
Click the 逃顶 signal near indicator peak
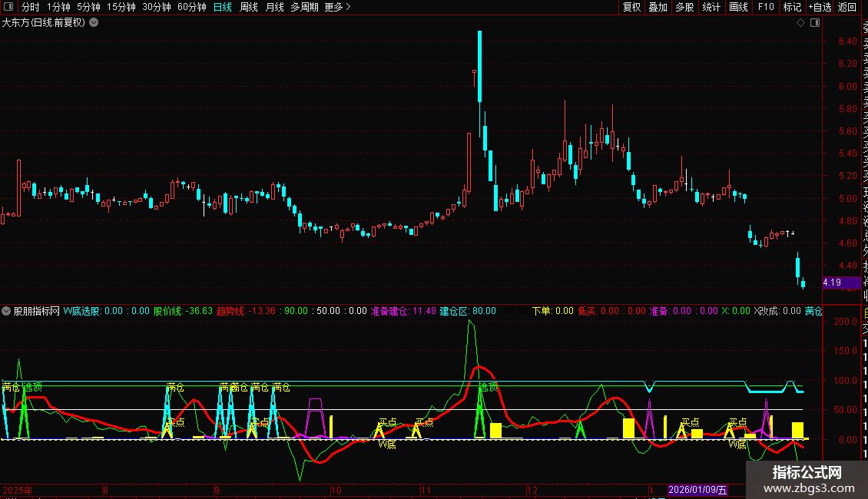coord(489,387)
